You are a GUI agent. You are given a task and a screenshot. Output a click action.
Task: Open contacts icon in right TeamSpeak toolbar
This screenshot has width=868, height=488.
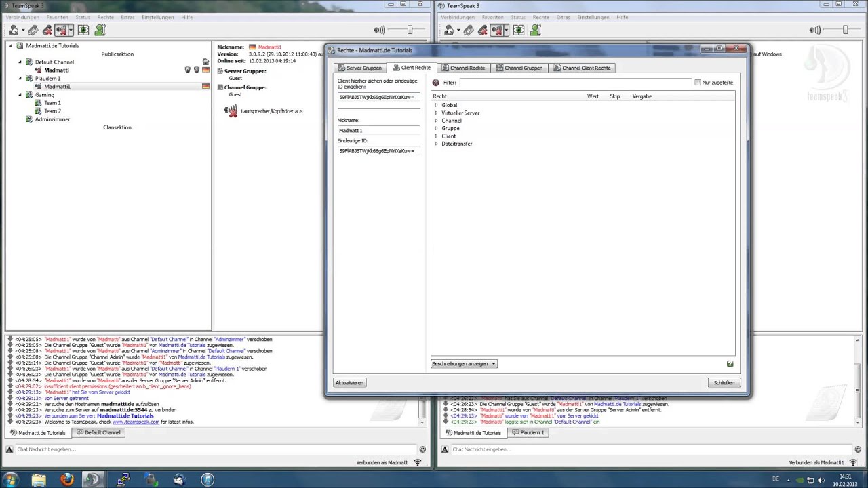536,30
